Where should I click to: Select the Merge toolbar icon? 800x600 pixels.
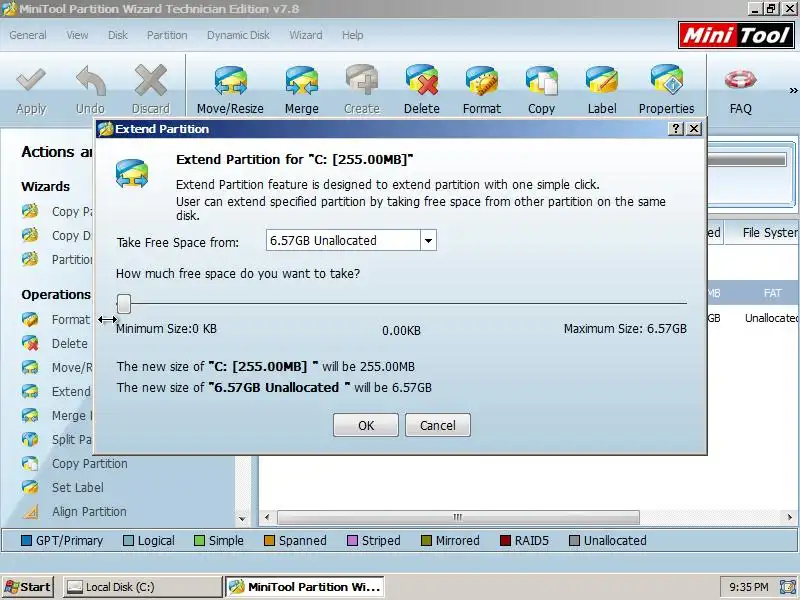pos(302,81)
